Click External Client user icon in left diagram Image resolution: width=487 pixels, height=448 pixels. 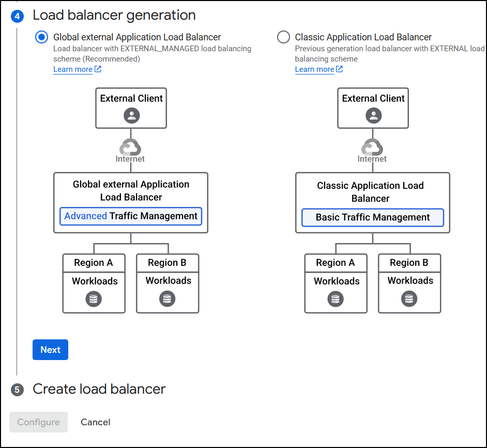pyautogui.click(x=131, y=115)
